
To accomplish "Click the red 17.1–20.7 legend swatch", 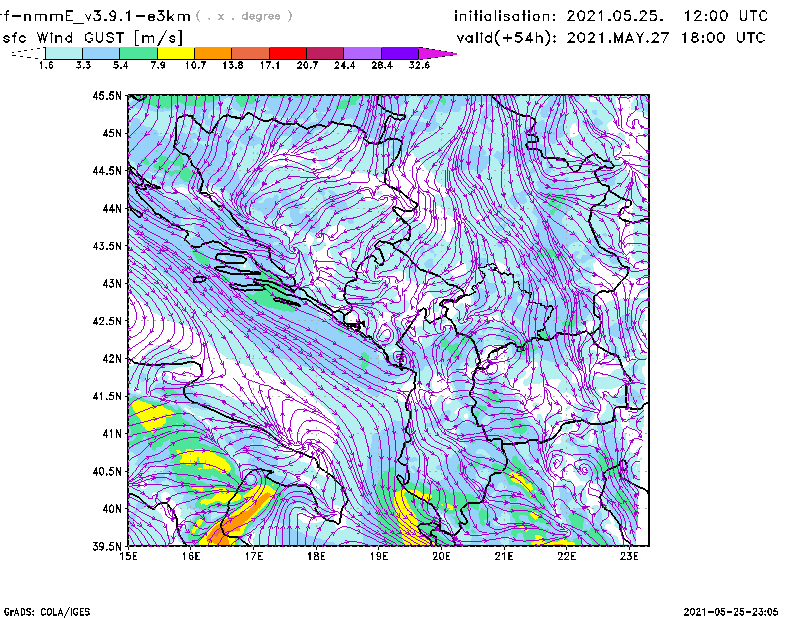I will pos(288,53).
